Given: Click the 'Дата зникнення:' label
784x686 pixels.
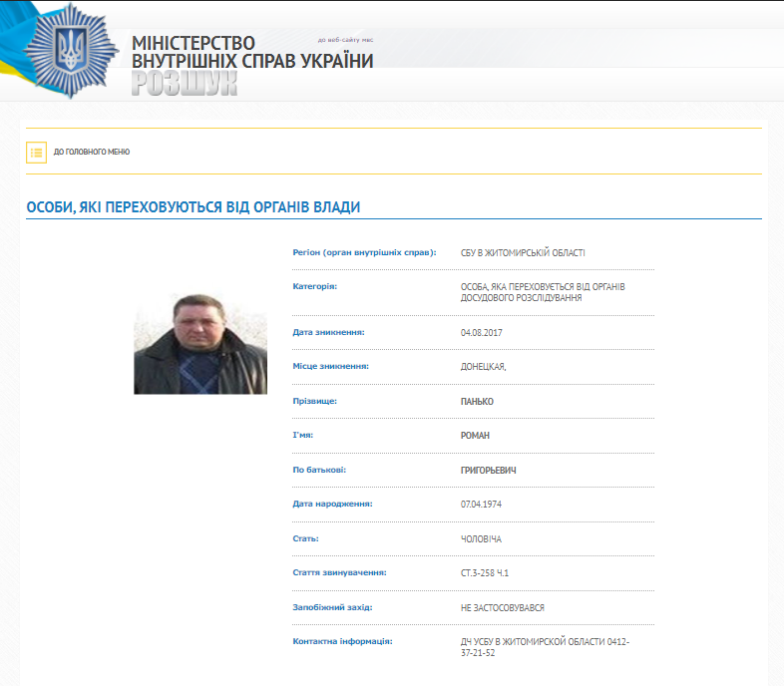Looking at the screenshot, I should (x=328, y=332).
